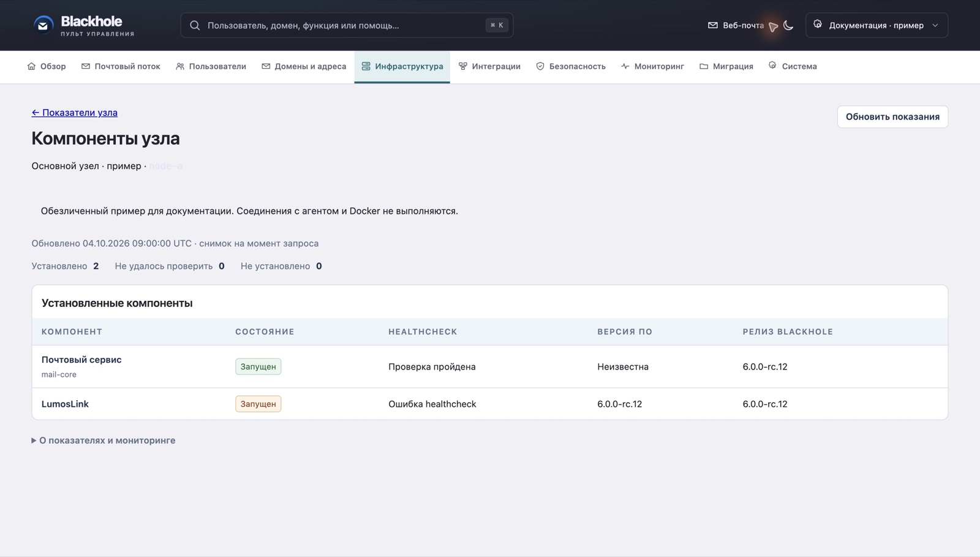Go to the Пользователи tab

(x=211, y=66)
